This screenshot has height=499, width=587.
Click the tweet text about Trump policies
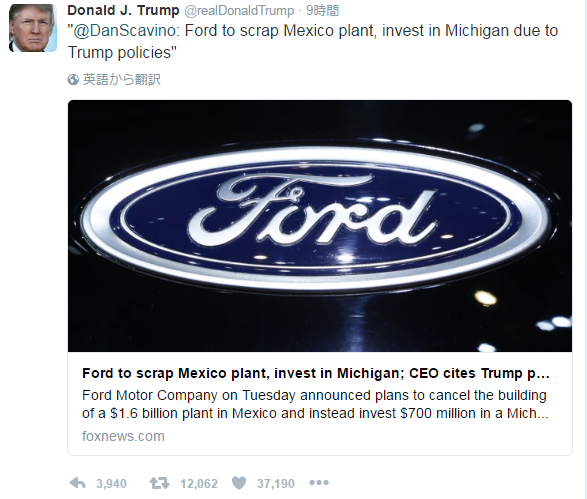tap(313, 42)
